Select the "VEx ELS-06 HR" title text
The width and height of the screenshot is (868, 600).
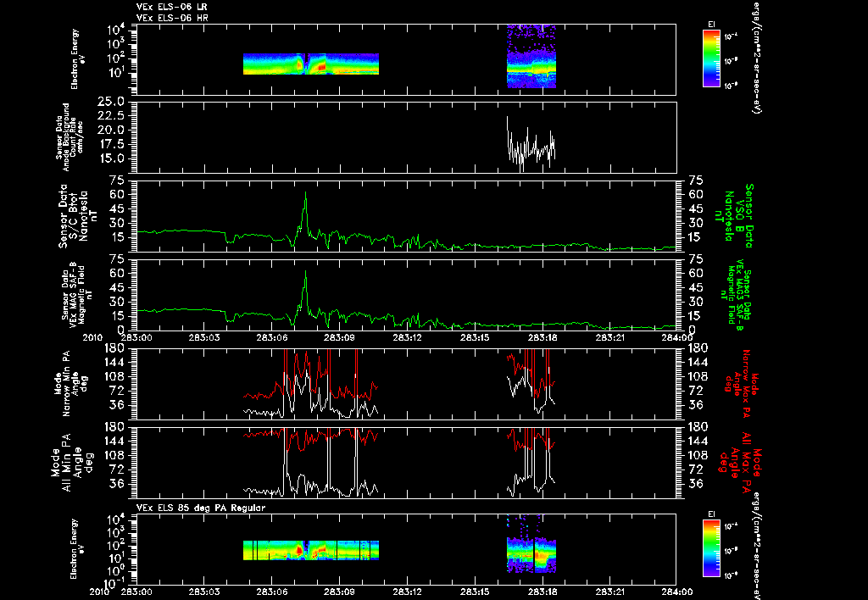click(x=172, y=18)
